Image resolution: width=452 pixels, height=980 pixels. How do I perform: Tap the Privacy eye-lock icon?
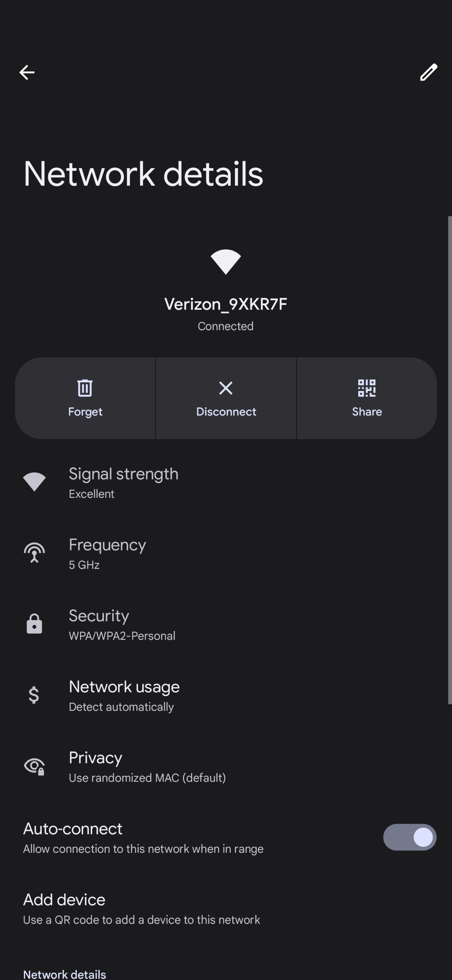point(35,766)
